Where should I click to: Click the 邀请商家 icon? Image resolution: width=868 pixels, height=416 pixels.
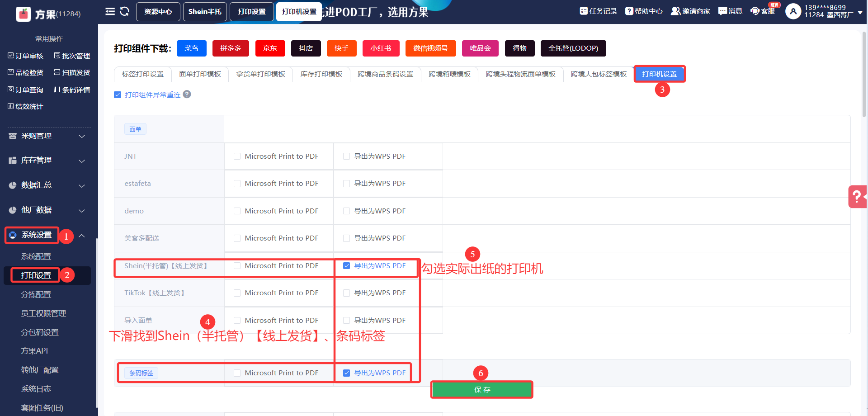675,11
